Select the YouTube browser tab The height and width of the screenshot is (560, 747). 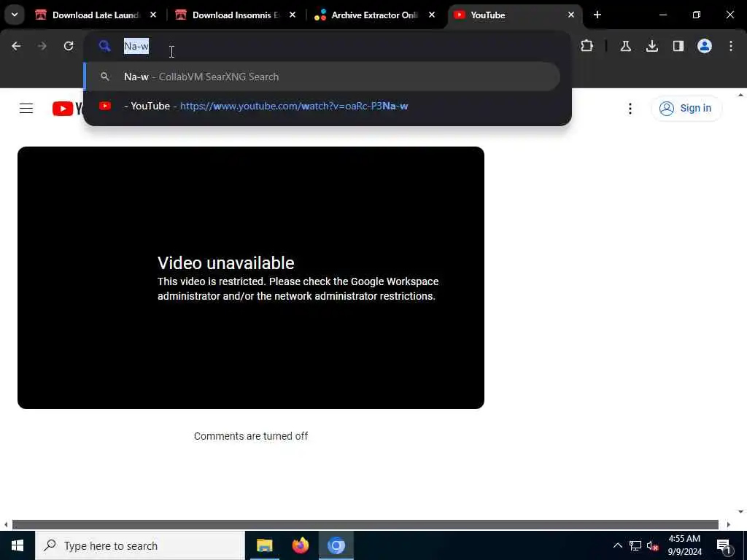pos(514,15)
